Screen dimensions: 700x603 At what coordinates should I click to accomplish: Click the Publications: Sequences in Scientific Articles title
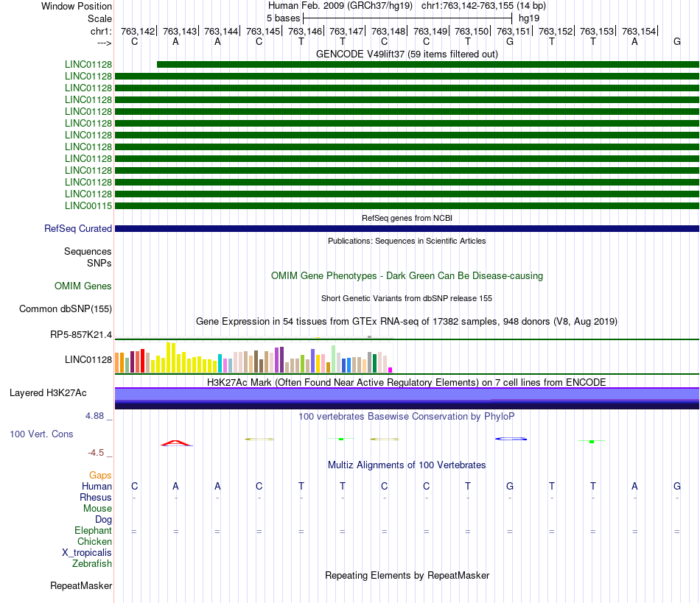pos(407,241)
